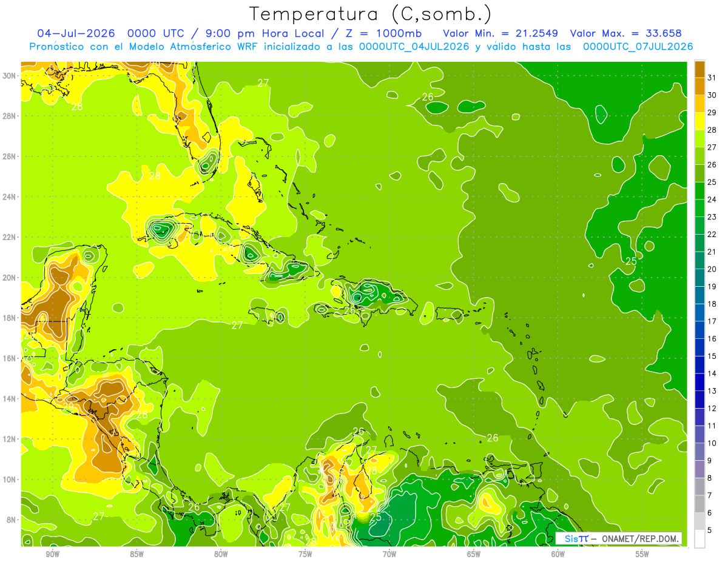Select the date "04-Jul-2026" in the header

pyautogui.click(x=76, y=33)
